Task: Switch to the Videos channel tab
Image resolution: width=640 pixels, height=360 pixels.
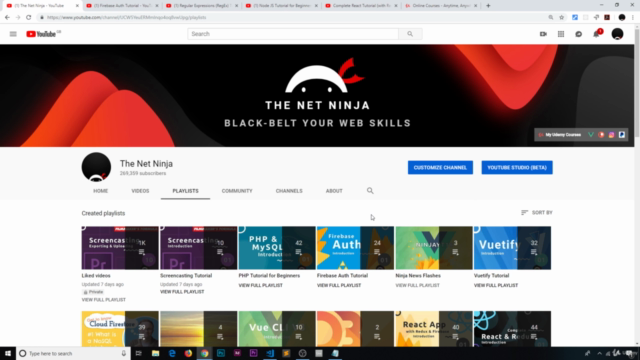Action: (x=140, y=191)
